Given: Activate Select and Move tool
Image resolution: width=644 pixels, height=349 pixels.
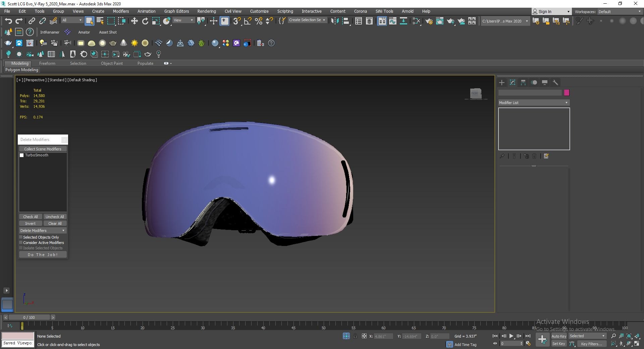Looking at the screenshot, I should point(134,21).
